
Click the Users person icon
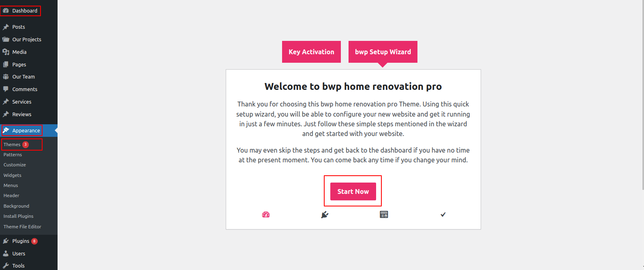(6, 253)
